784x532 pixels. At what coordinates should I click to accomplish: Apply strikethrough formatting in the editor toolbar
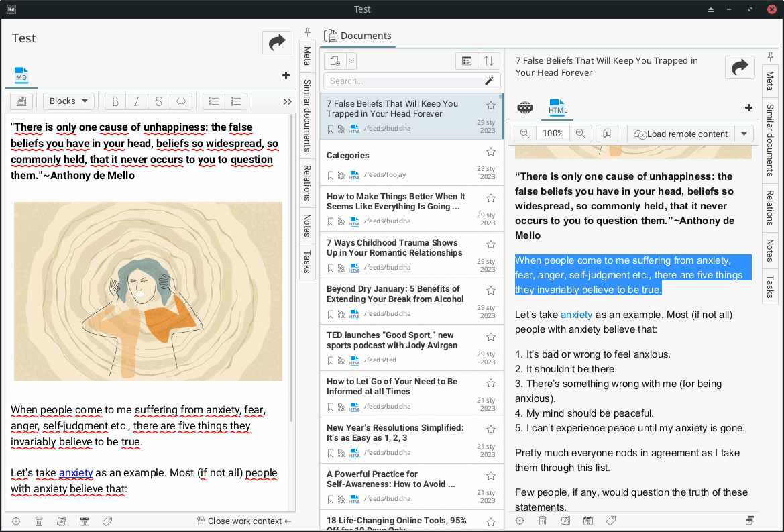coord(158,101)
